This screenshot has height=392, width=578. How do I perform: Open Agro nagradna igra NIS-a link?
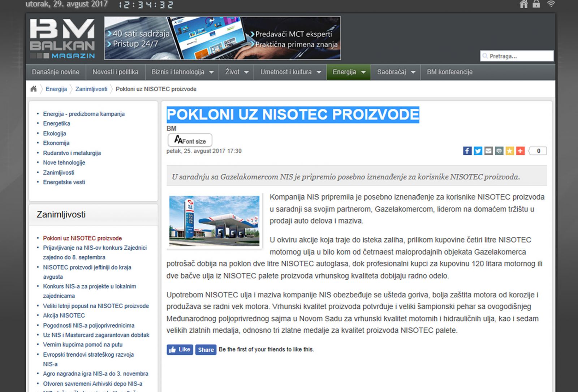point(96,374)
